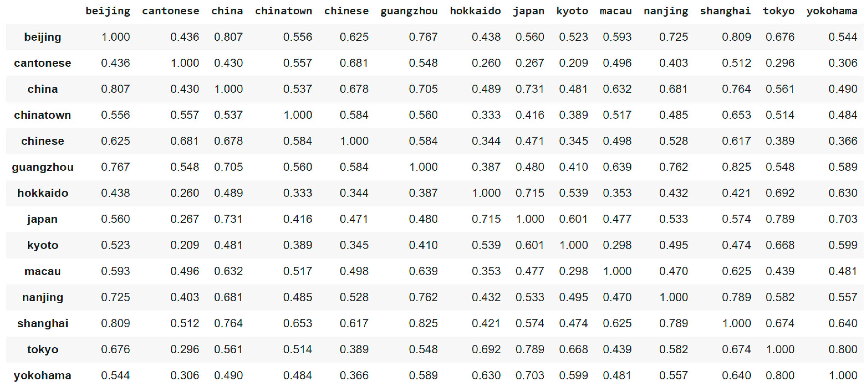
Task: Click the tokyo row label
Action: pyautogui.click(x=43, y=349)
